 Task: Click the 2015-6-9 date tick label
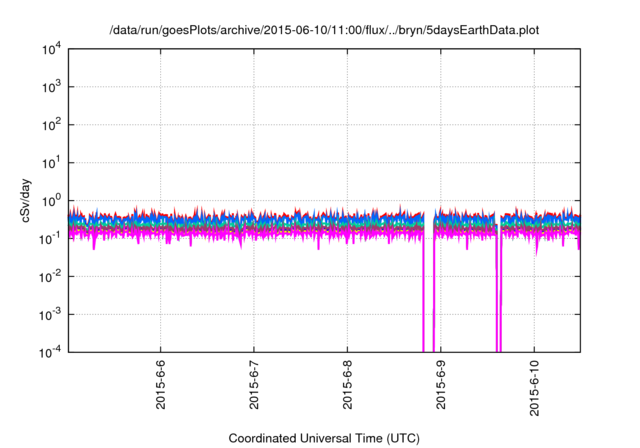441,384
